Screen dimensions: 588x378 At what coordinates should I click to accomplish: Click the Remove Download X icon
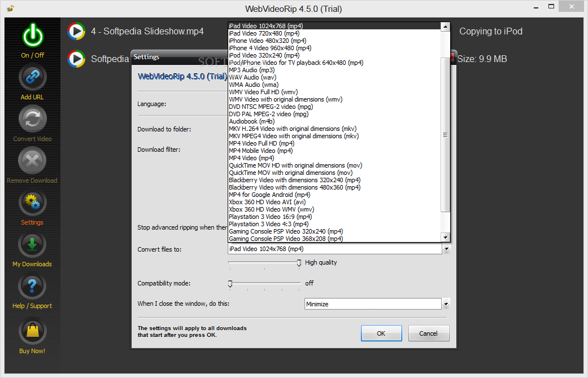[x=32, y=161]
